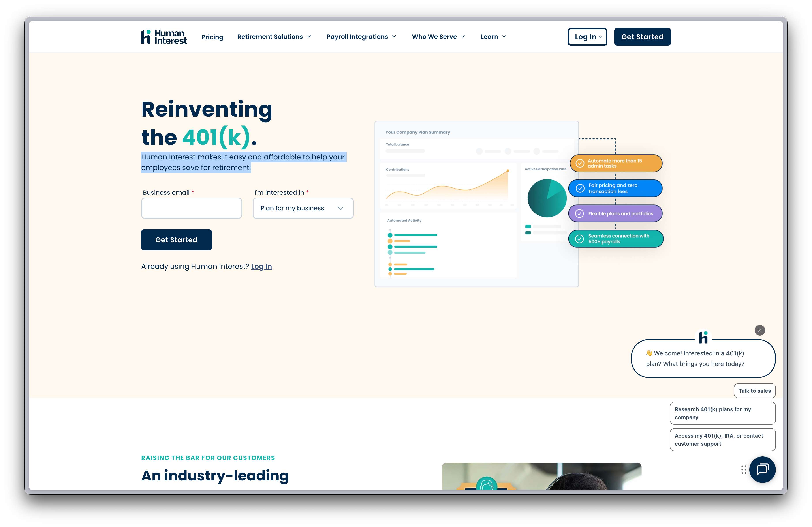Click Your Company Plan Summary title
Image resolution: width=812 pixels, height=527 pixels.
tap(417, 132)
